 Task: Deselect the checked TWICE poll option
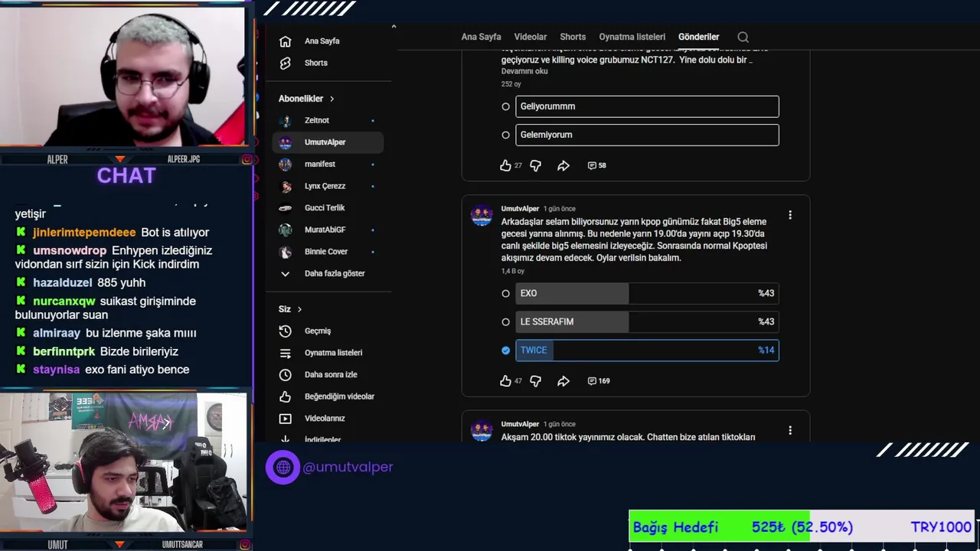pyautogui.click(x=505, y=350)
